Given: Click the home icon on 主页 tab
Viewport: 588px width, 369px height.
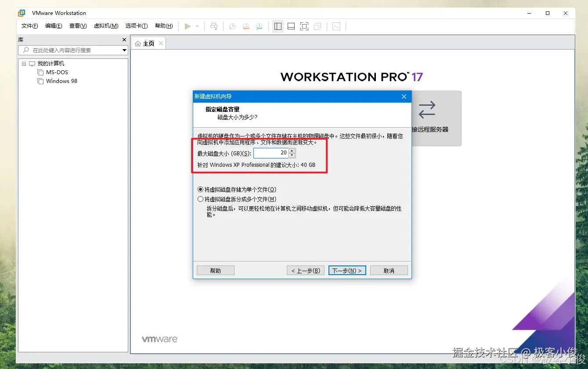Looking at the screenshot, I should (138, 43).
